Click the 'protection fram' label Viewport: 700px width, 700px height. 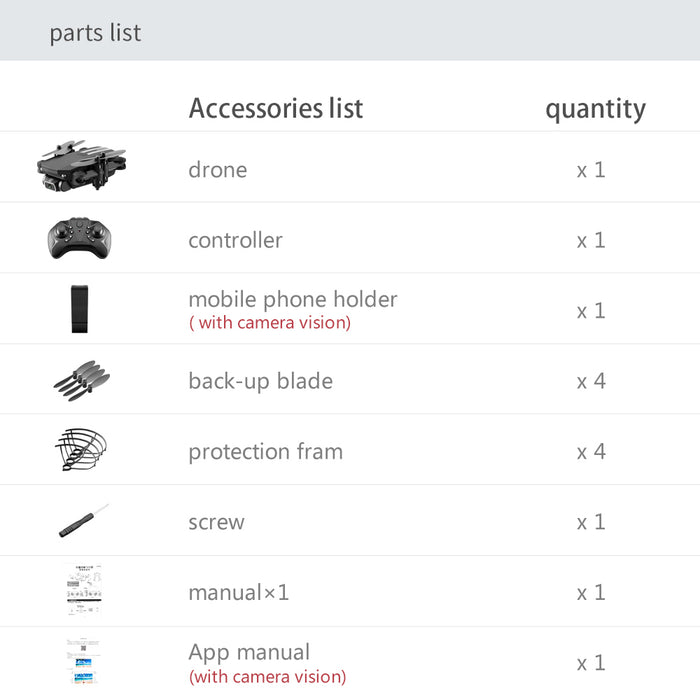(265, 451)
